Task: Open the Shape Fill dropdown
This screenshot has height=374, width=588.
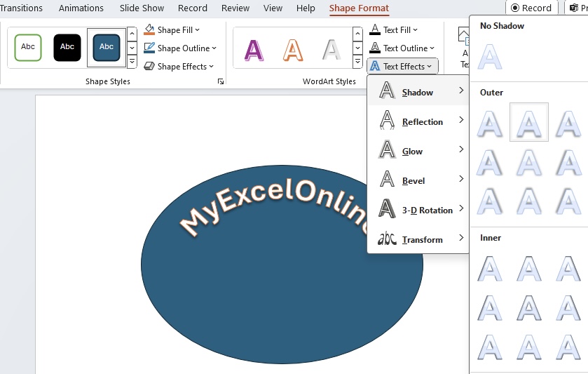Action: 172,29
